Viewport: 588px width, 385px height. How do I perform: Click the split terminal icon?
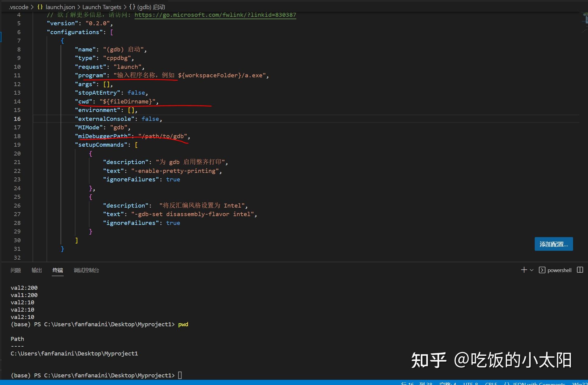pos(580,270)
